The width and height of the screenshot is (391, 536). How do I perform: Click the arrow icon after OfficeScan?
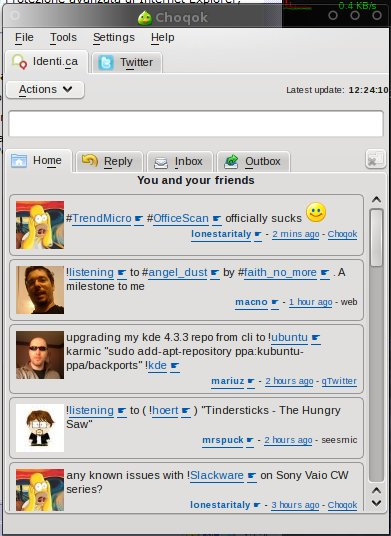(217, 219)
